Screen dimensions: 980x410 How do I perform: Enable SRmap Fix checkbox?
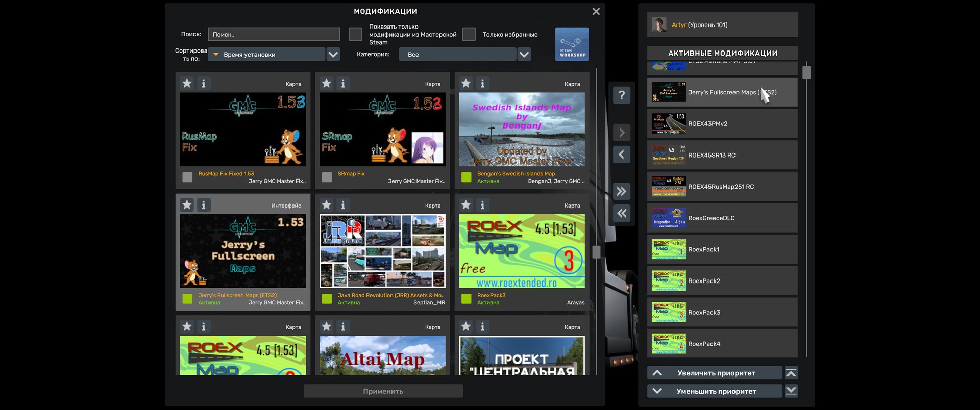tap(327, 177)
